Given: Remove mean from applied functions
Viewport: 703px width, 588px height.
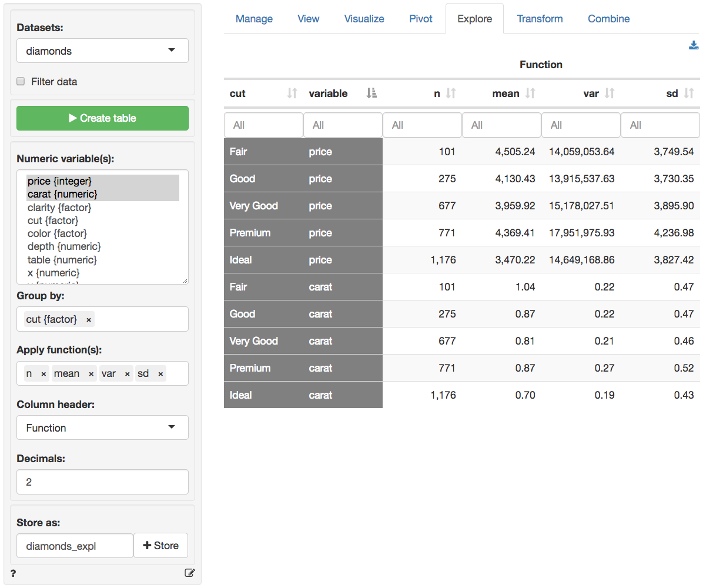Looking at the screenshot, I should [x=91, y=374].
